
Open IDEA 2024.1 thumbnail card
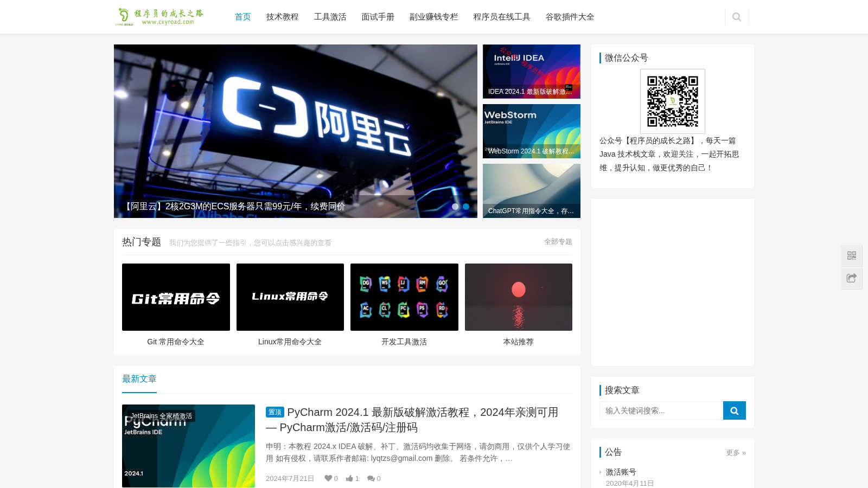pyautogui.click(x=532, y=72)
